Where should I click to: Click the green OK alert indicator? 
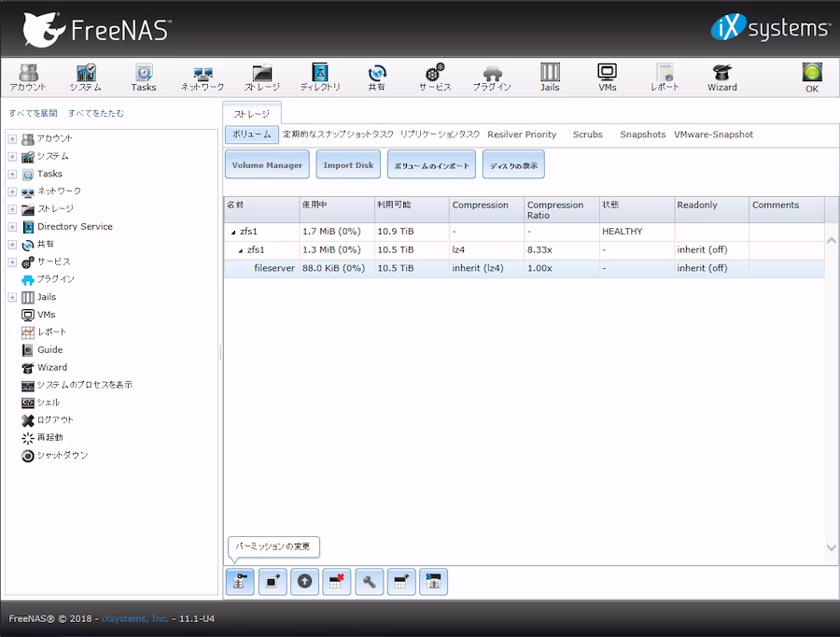812,78
